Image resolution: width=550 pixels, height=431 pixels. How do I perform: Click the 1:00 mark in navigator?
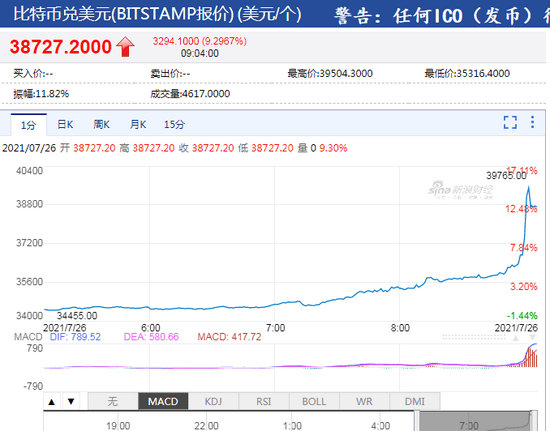click(x=292, y=426)
